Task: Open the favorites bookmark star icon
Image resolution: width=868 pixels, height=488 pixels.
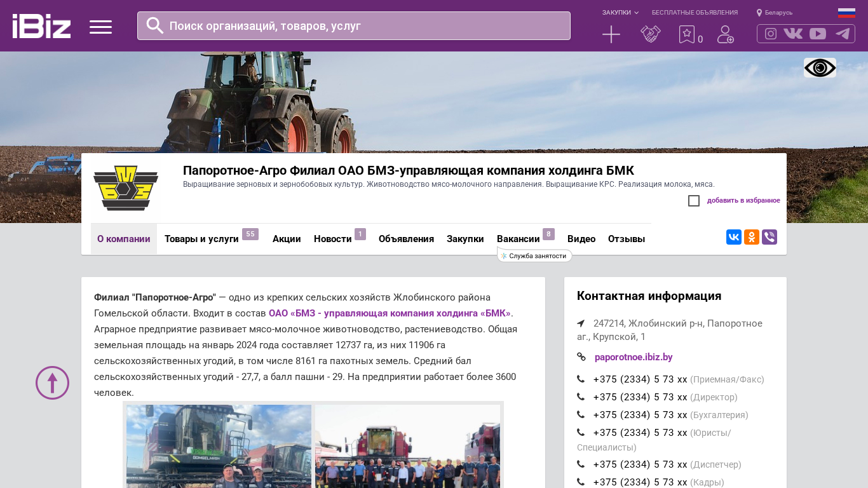Action: [x=687, y=34]
